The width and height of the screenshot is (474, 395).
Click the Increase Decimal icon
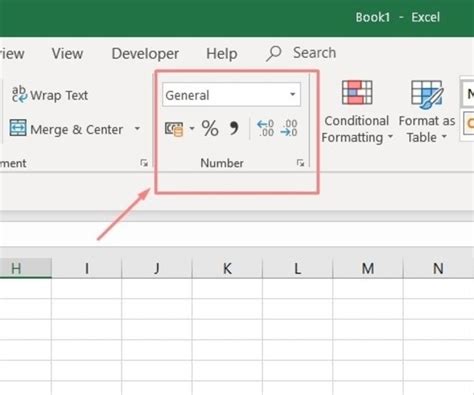pos(265,128)
